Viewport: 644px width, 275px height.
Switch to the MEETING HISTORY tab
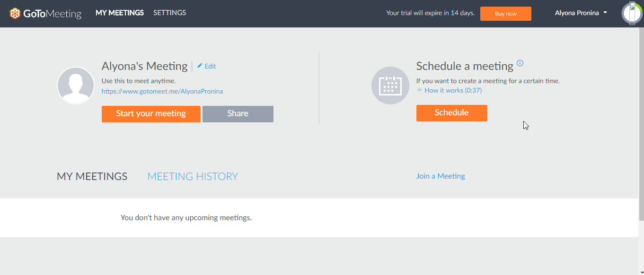[x=192, y=176]
